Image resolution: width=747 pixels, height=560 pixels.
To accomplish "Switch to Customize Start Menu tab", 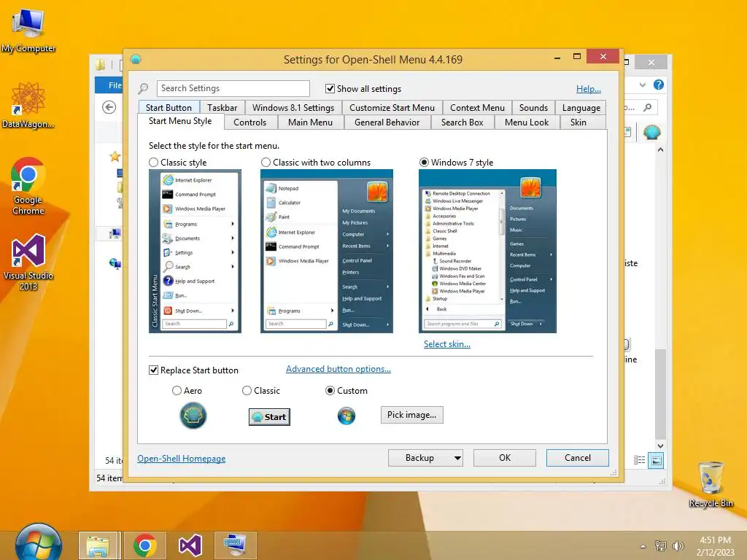I will (x=392, y=108).
